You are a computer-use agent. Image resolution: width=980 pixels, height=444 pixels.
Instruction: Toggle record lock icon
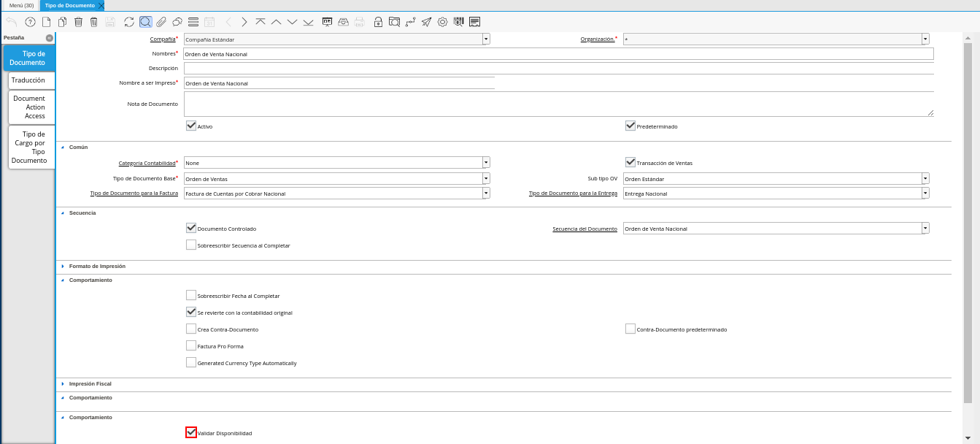377,22
